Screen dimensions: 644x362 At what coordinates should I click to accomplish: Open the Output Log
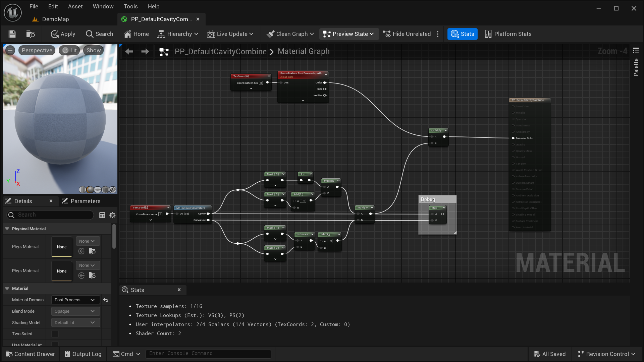click(83, 354)
